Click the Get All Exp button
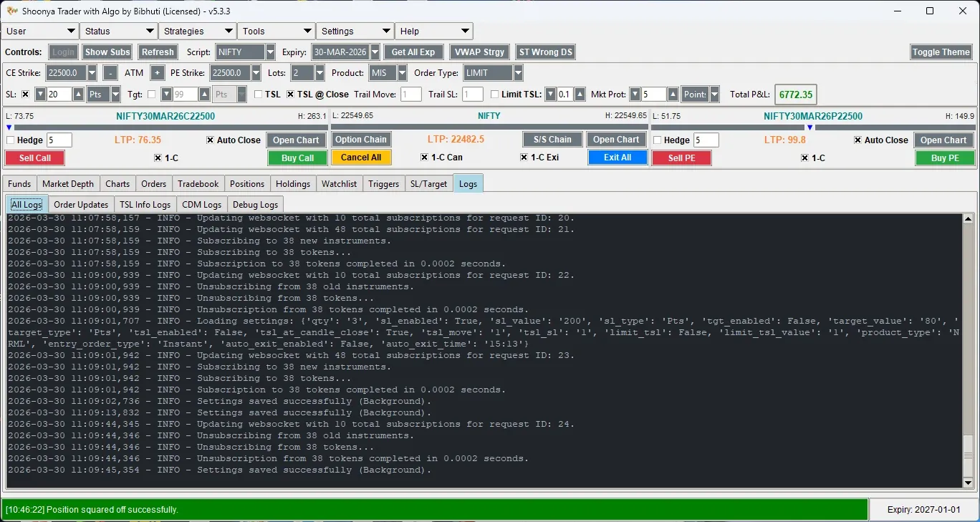Viewport: 980px width, 522px height. point(413,52)
